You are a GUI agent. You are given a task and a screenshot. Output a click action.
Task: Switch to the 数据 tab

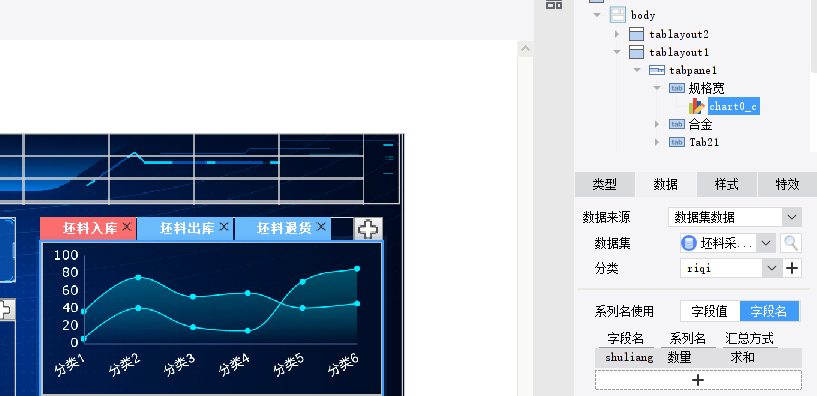[x=665, y=184]
